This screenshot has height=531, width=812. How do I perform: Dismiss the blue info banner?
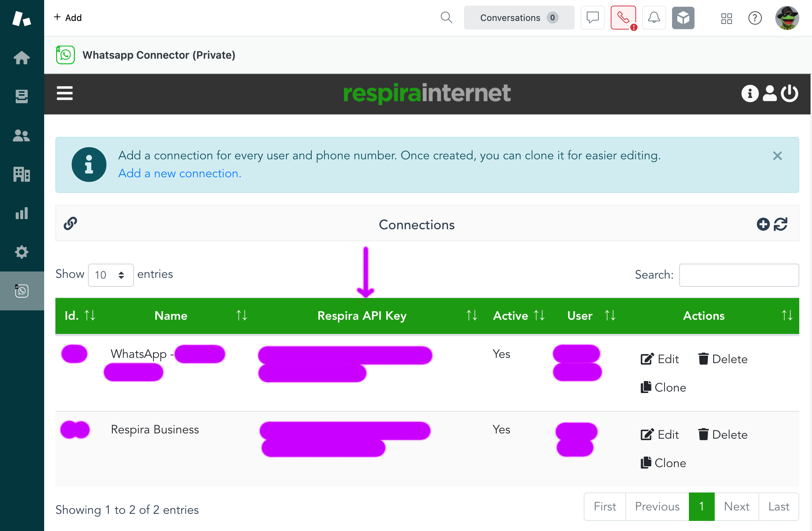tap(777, 156)
